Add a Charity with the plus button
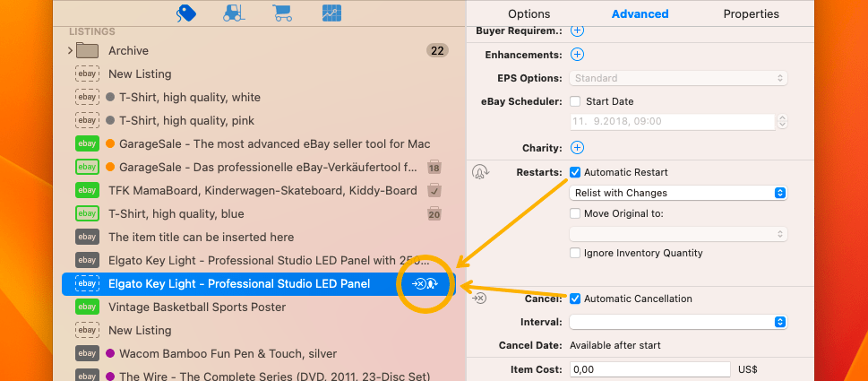 tap(577, 148)
